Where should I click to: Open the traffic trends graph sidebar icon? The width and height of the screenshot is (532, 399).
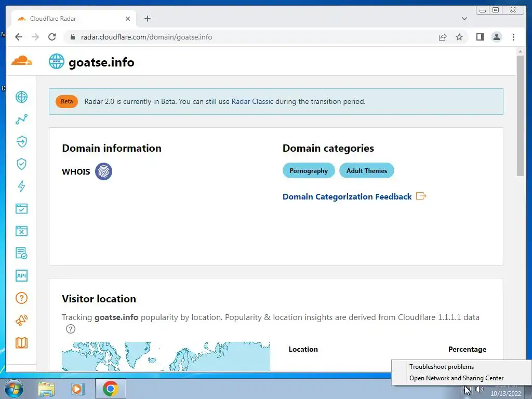[x=21, y=119]
